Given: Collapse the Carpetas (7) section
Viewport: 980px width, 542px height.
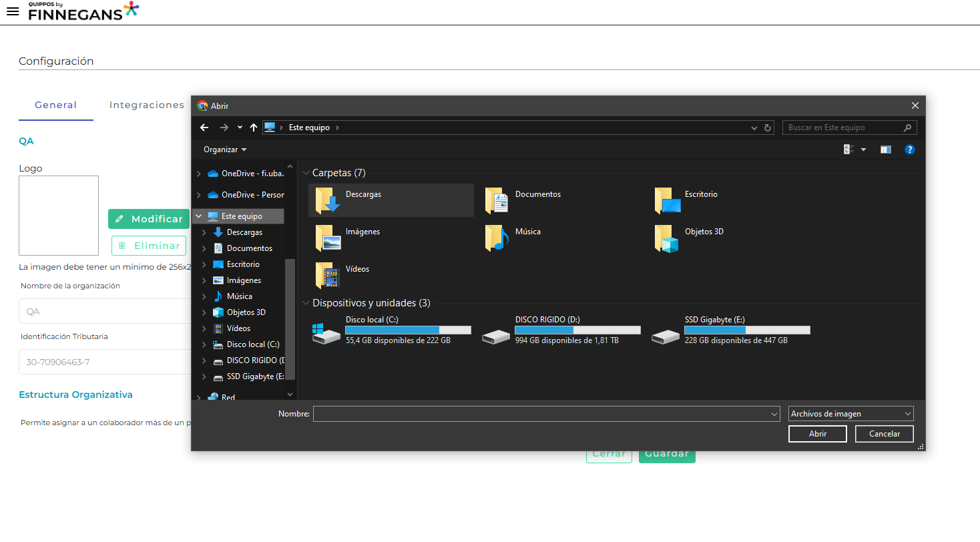Looking at the screenshot, I should (306, 173).
